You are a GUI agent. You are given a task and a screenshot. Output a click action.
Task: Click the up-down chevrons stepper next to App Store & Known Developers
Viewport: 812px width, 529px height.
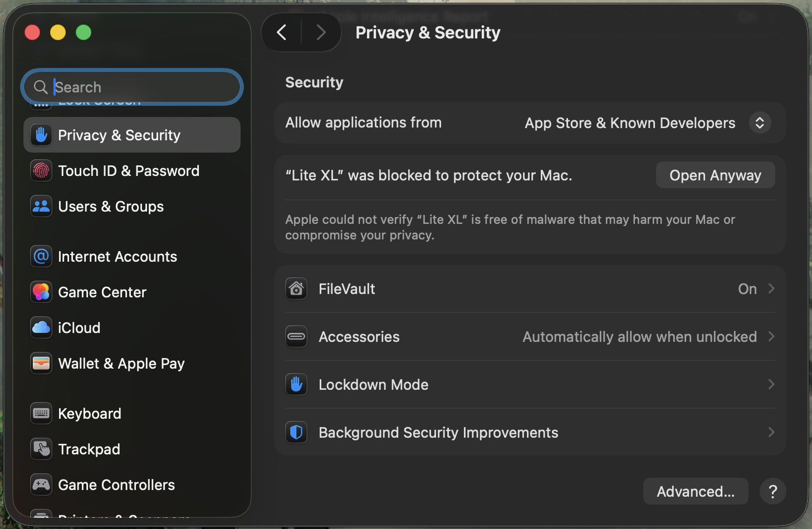pos(760,123)
